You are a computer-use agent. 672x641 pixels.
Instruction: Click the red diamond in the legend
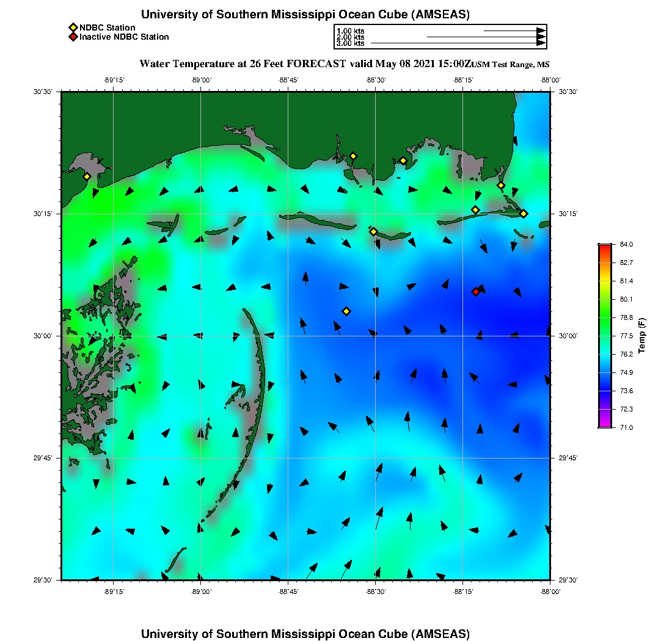point(73,37)
